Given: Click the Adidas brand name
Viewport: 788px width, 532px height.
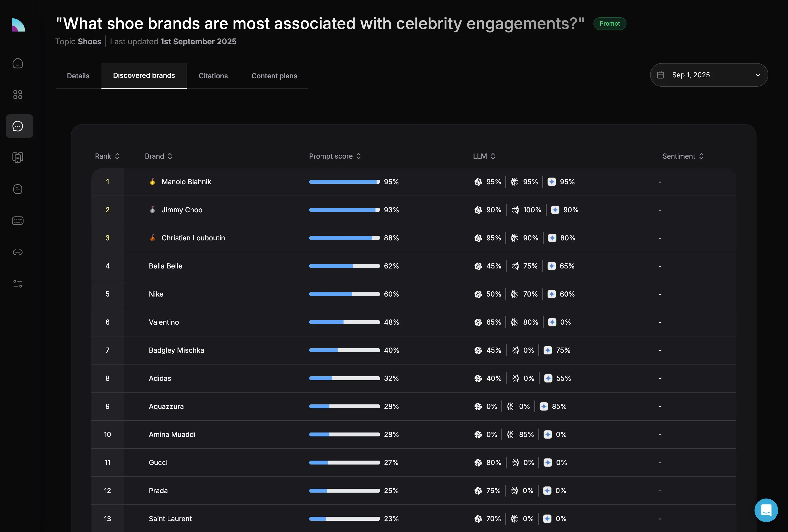Looking at the screenshot, I should coord(160,378).
